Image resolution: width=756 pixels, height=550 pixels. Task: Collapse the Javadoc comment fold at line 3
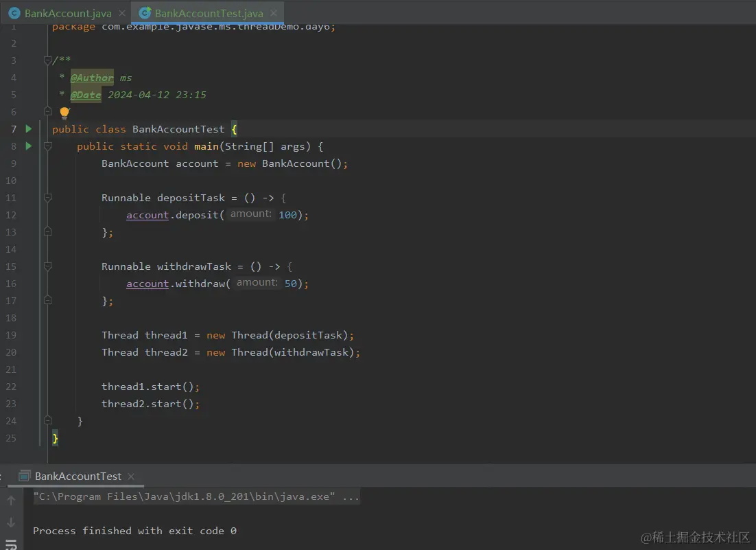click(x=47, y=60)
